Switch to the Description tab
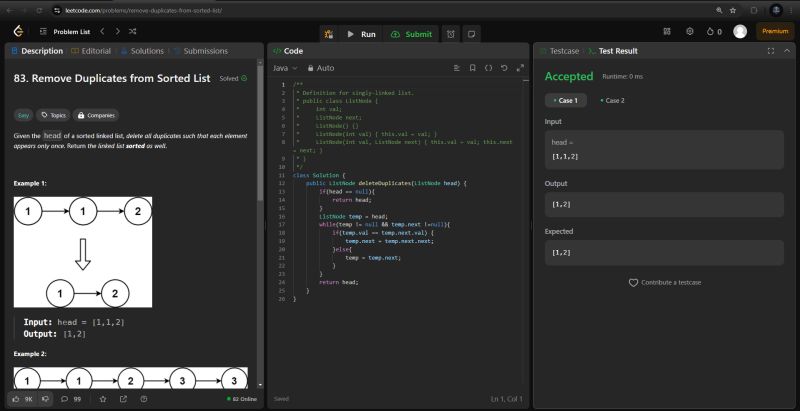The image size is (800, 411). point(37,51)
